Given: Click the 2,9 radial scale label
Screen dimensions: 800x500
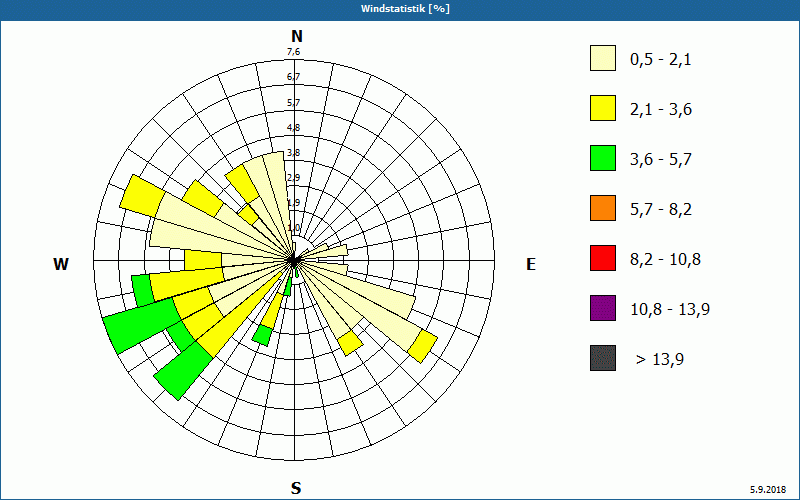Looking at the screenshot, I should pos(293,178).
